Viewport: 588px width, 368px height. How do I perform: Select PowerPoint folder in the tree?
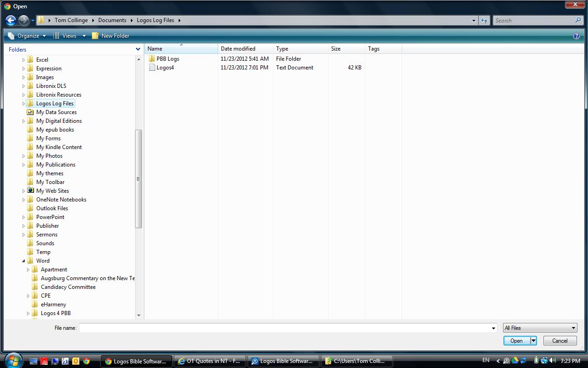tap(50, 217)
